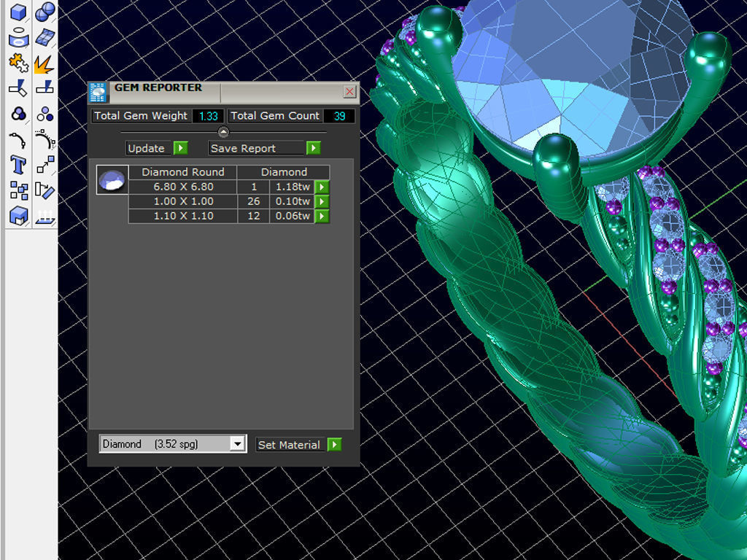The image size is (747, 560).
Task: Click the green arrow next to Save Report
Action: point(313,148)
